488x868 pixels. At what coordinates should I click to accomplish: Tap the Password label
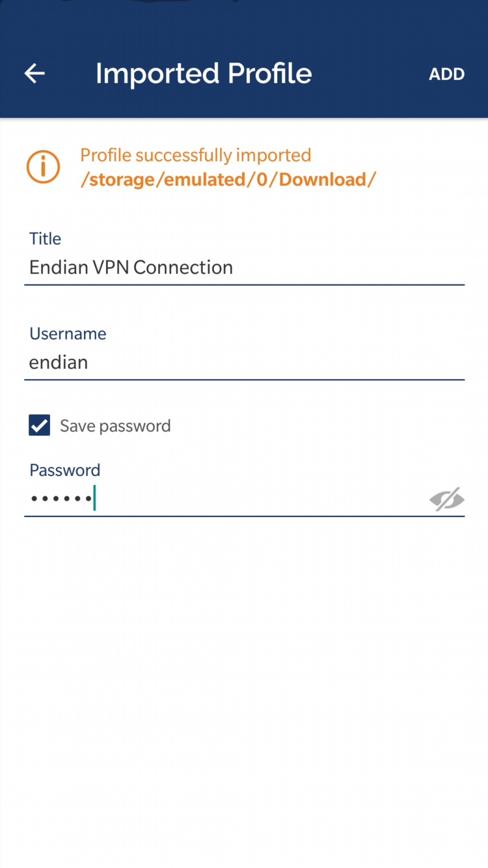point(65,470)
